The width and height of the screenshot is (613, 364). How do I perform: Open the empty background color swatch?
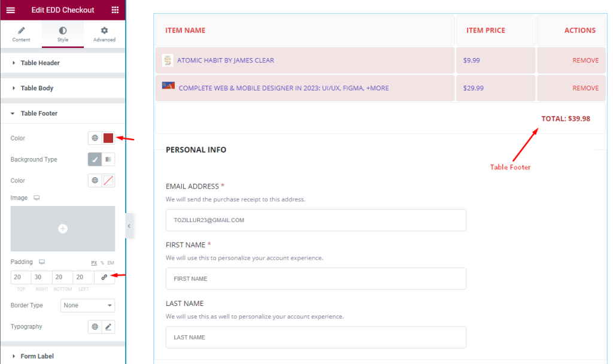click(108, 181)
